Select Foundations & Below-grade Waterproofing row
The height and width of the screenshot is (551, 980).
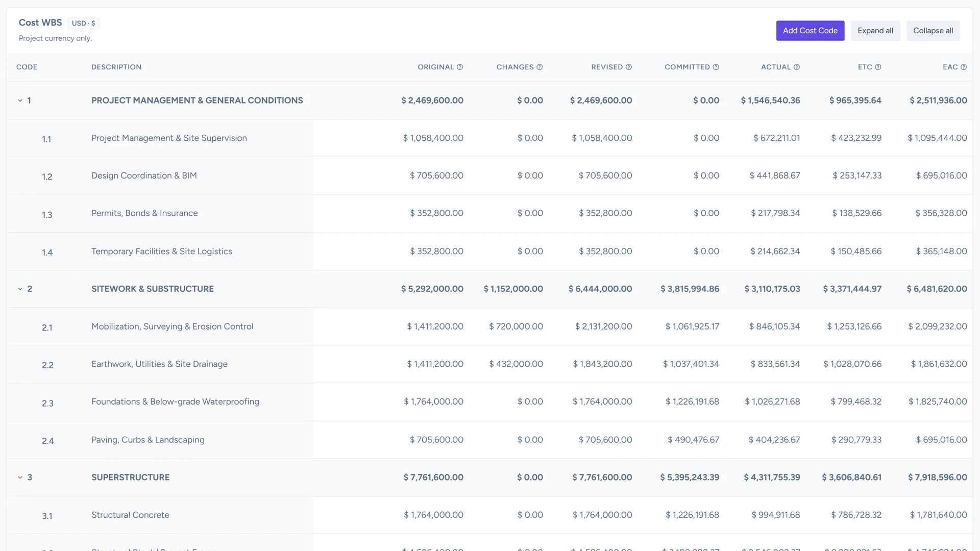click(489, 402)
